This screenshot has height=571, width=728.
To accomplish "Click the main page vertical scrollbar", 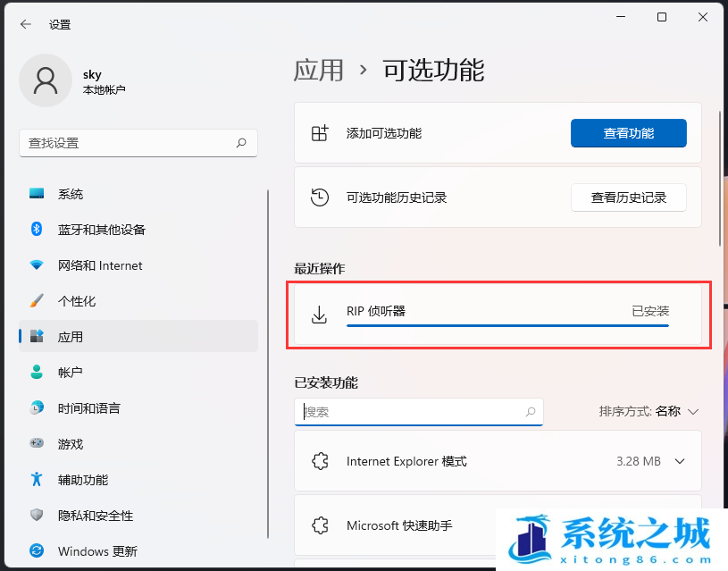I will click(720, 179).
